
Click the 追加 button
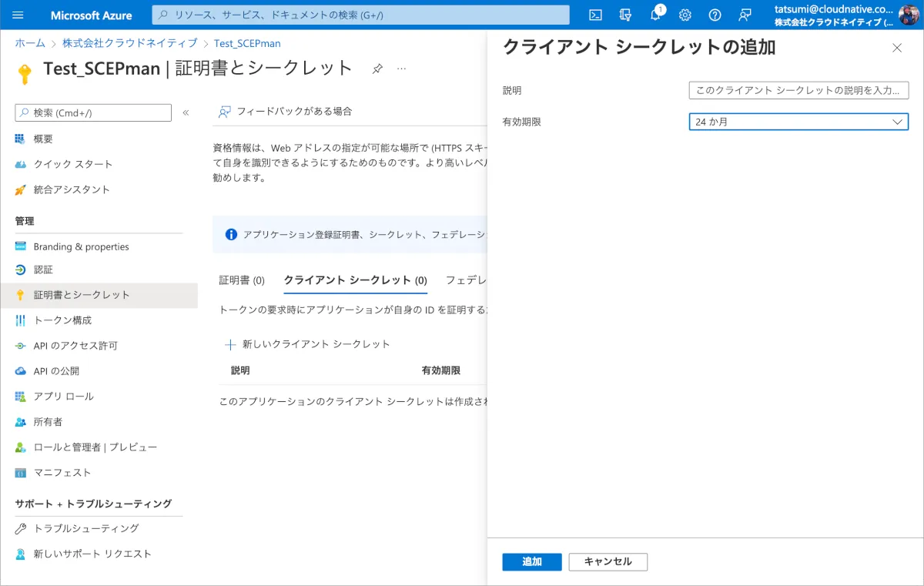click(x=532, y=562)
